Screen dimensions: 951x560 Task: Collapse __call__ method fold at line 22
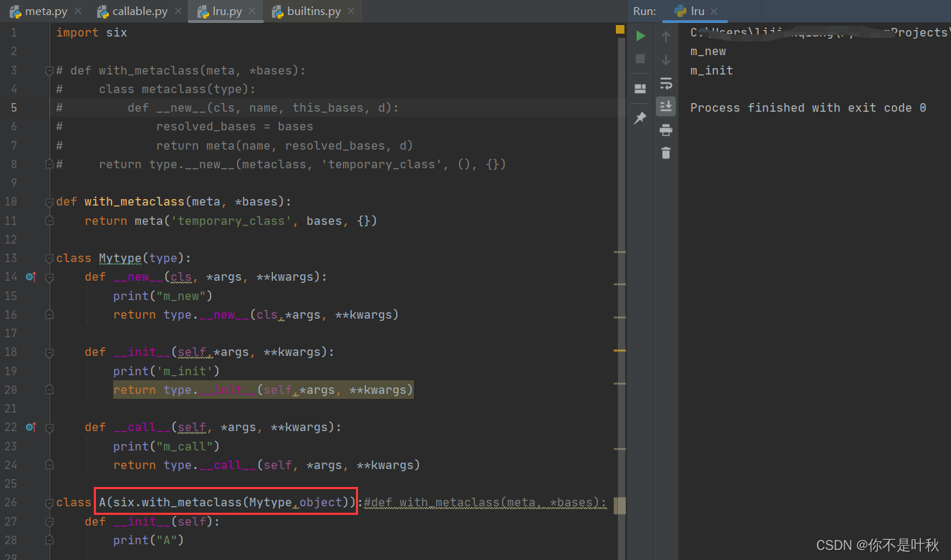(49, 427)
